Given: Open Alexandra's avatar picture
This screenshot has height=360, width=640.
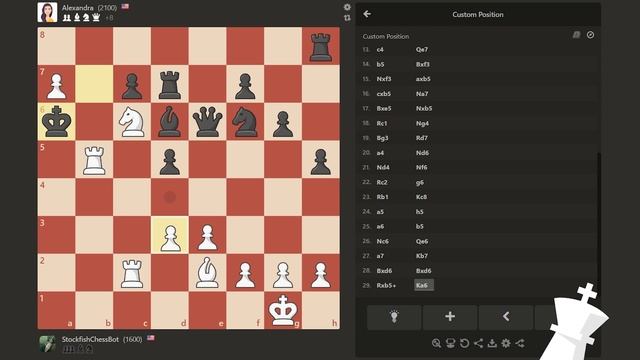Looking at the screenshot, I should click(x=47, y=12).
